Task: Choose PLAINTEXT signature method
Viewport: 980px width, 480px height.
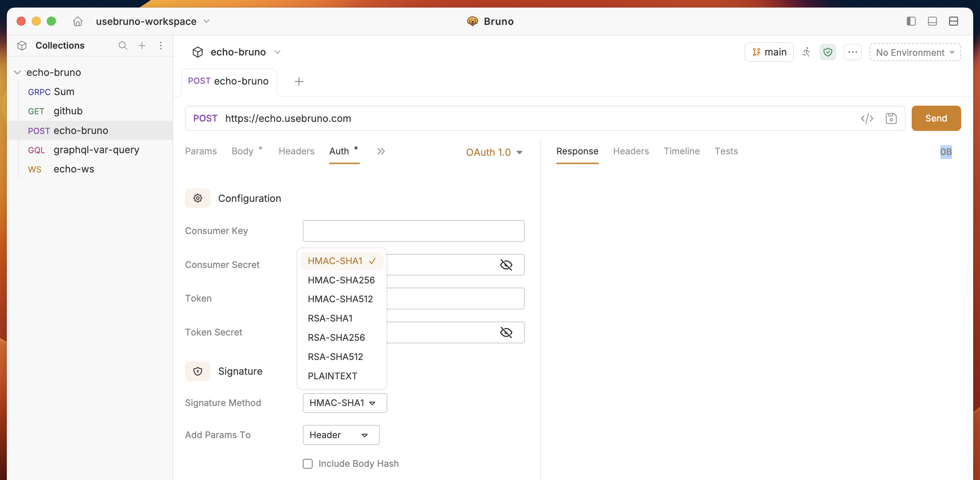Action: point(342,376)
